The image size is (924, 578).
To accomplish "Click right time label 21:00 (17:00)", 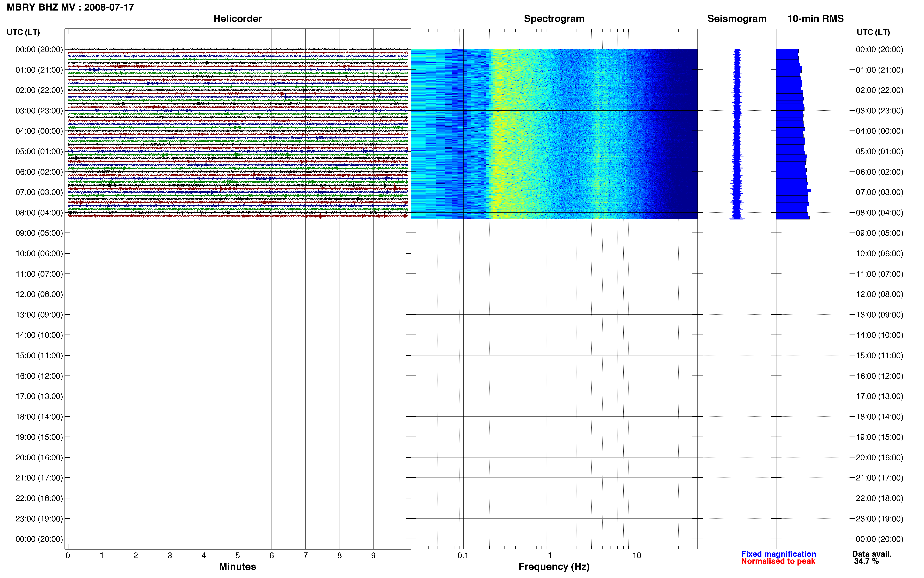I will tap(879, 478).
